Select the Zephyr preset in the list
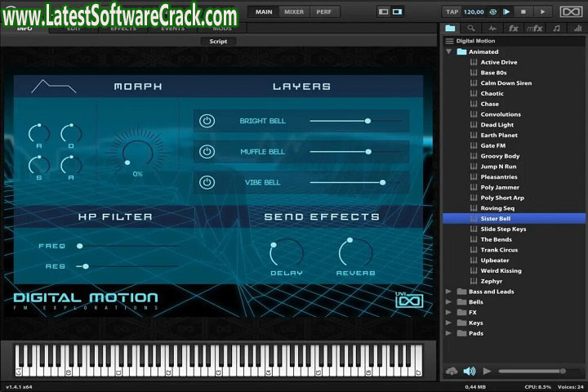Screen dimensions: 588x392 click(492, 281)
